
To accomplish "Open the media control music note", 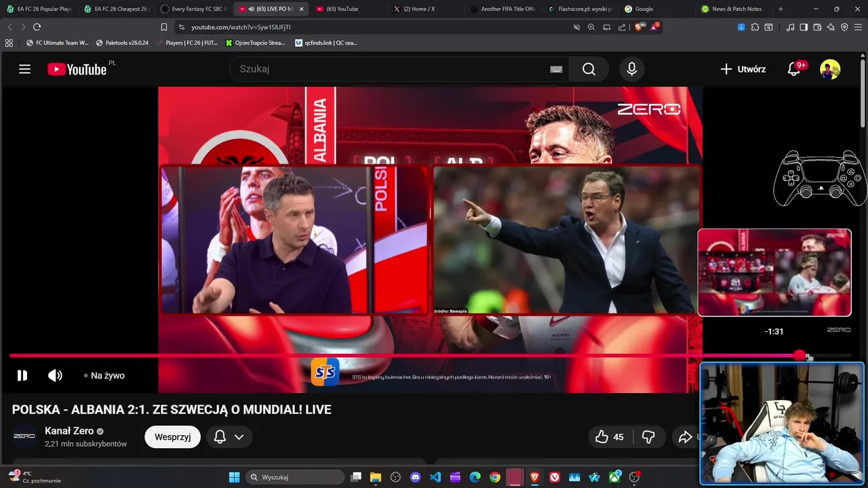I will pyautogui.click(x=790, y=27).
